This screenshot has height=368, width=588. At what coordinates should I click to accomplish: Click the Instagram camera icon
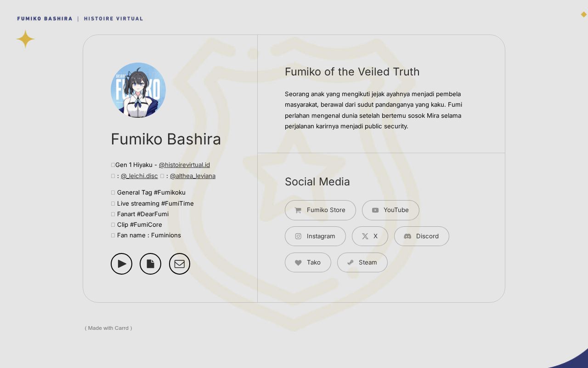(298, 236)
